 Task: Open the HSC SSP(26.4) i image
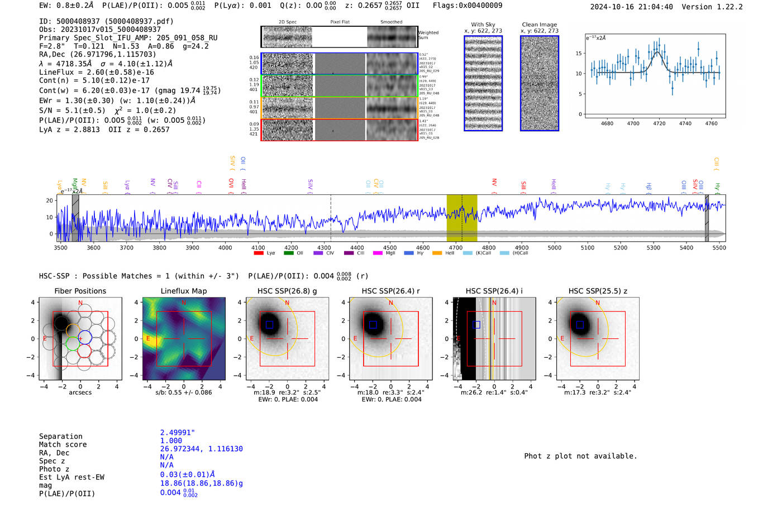coord(494,338)
